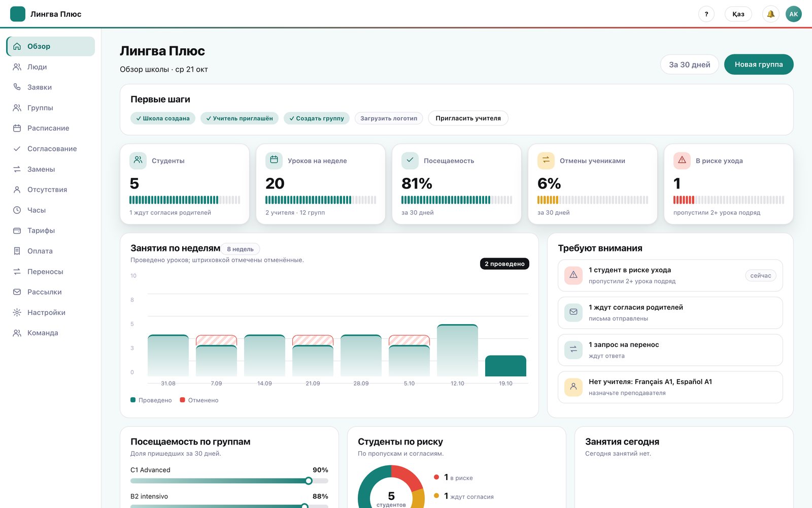
Task: Click the swap icon on Отмены учениками card
Action: click(x=546, y=161)
